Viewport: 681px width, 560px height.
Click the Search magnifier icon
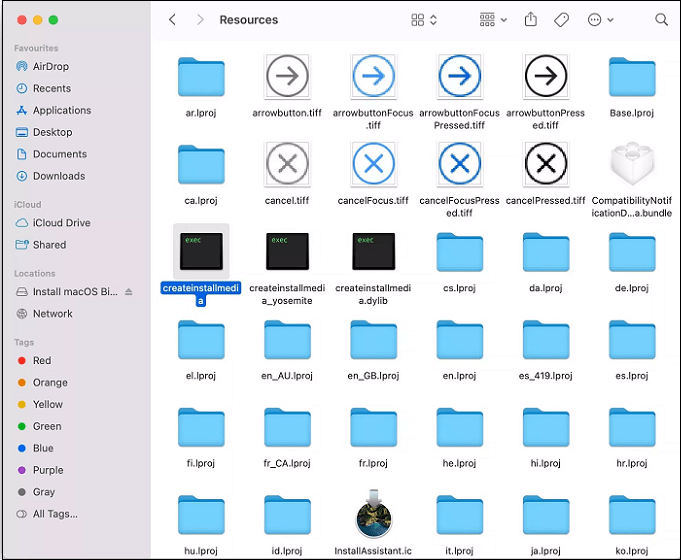tap(661, 20)
